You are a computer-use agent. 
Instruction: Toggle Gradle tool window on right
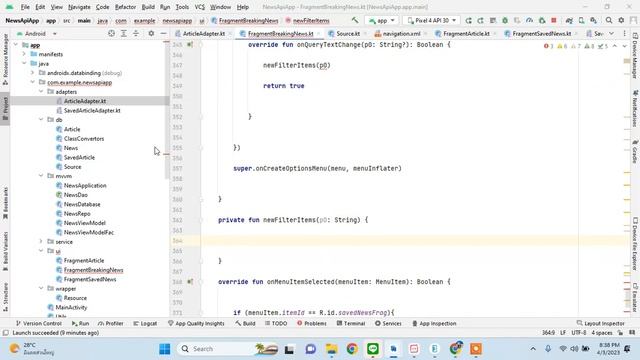[635, 151]
